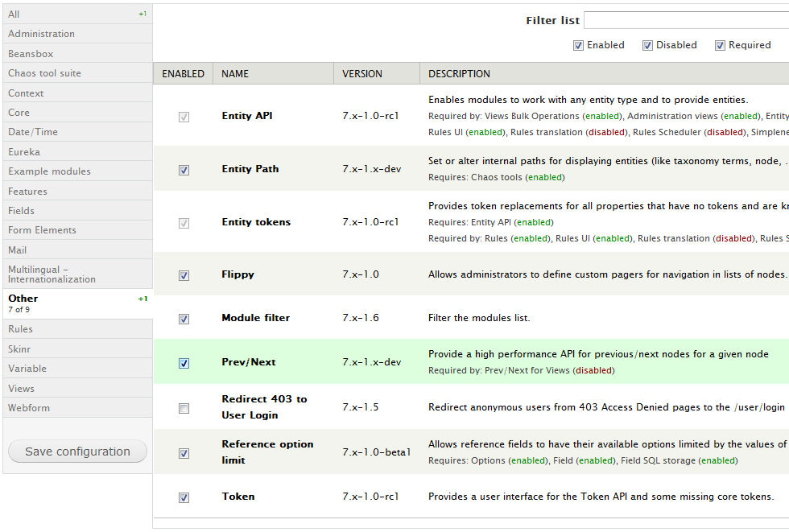Viewport: 789px width, 532px height.
Task: Toggle the Required filter checkbox
Action: (720, 46)
